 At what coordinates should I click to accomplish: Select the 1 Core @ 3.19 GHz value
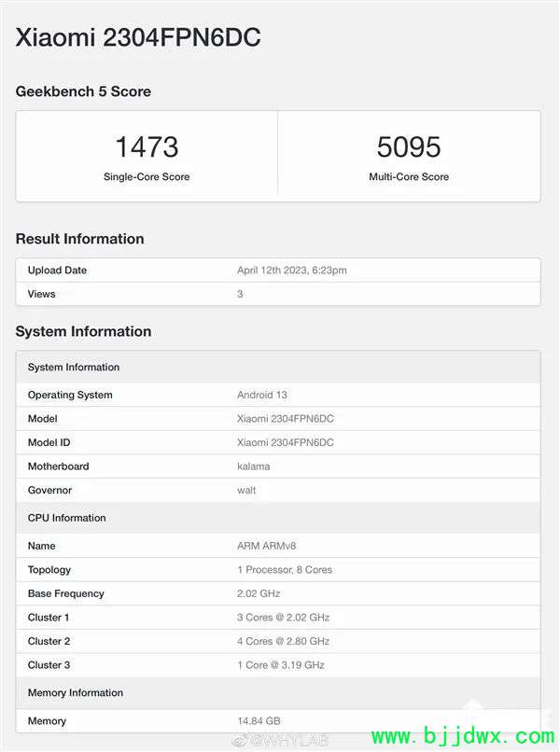pos(281,665)
